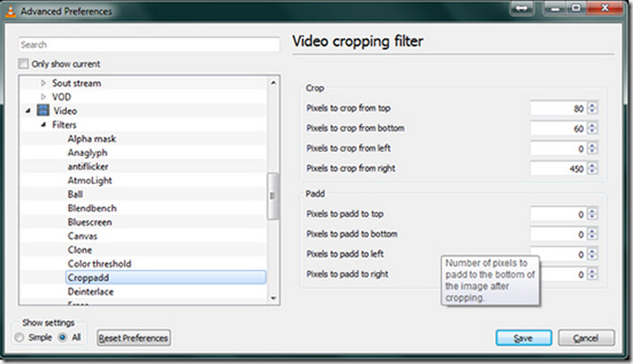Save the preferences

pyautogui.click(x=524, y=338)
